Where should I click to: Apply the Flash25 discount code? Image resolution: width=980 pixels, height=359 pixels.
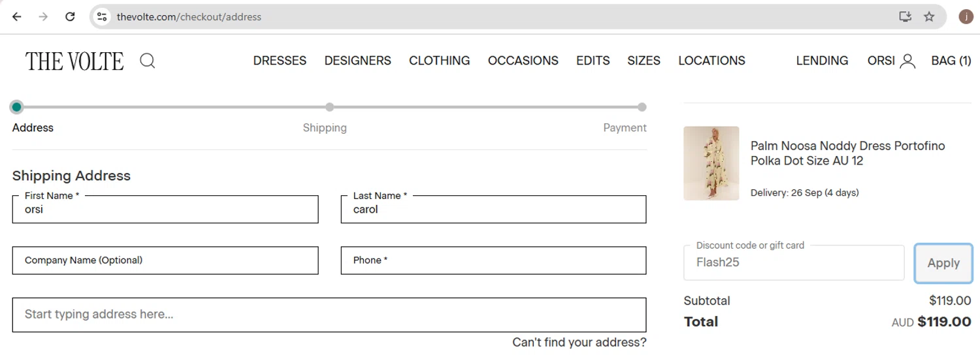tap(943, 263)
